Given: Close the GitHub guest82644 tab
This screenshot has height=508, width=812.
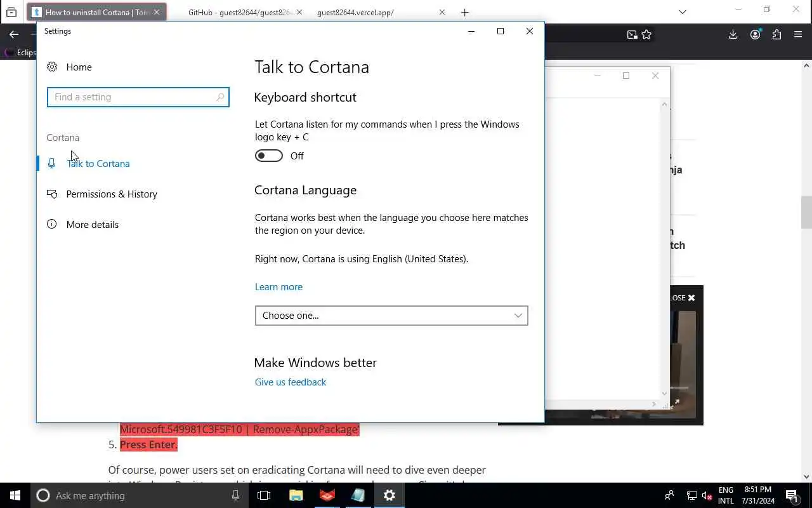Looking at the screenshot, I should (x=299, y=12).
